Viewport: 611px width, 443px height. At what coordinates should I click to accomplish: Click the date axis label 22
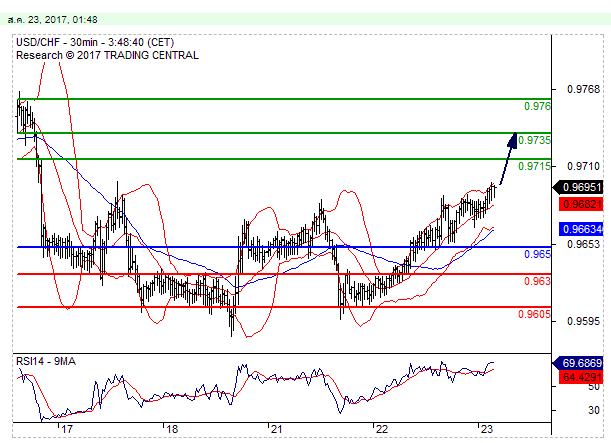coord(382,429)
